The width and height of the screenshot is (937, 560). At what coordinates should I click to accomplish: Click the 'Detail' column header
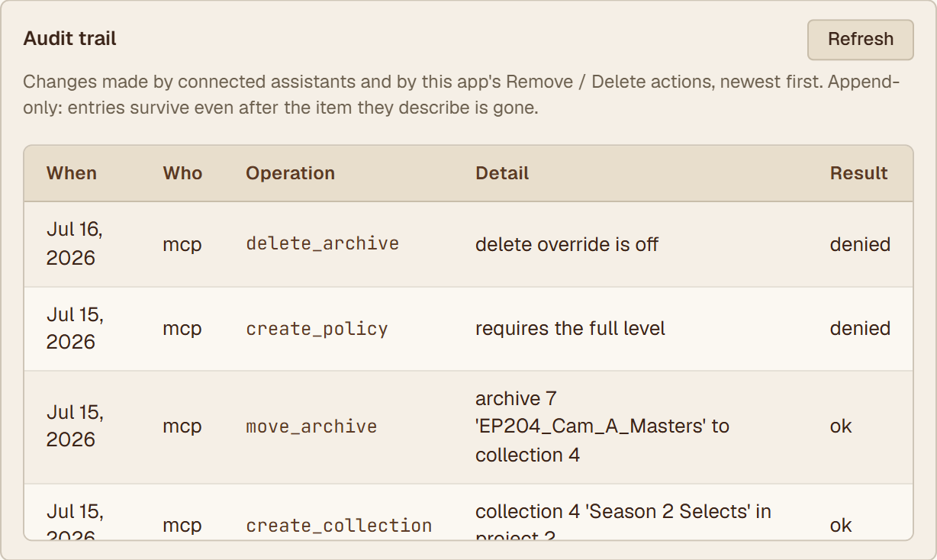502,173
